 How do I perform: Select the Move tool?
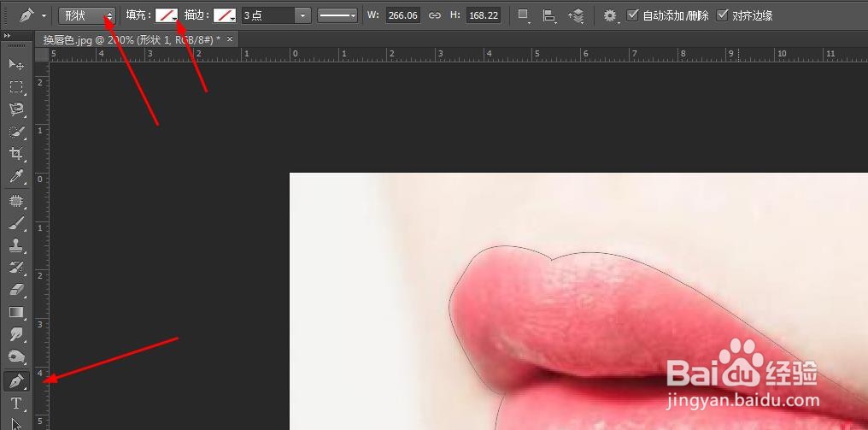click(x=16, y=64)
